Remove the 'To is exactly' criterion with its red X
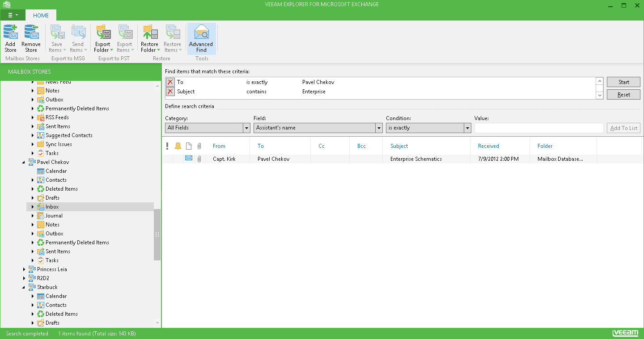 tap(170, 82)
